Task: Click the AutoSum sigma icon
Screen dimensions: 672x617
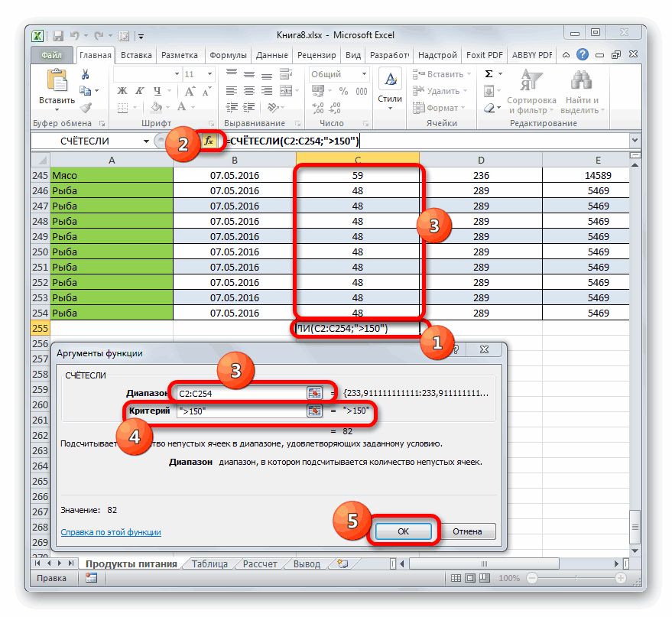Action: coord(489,74)
